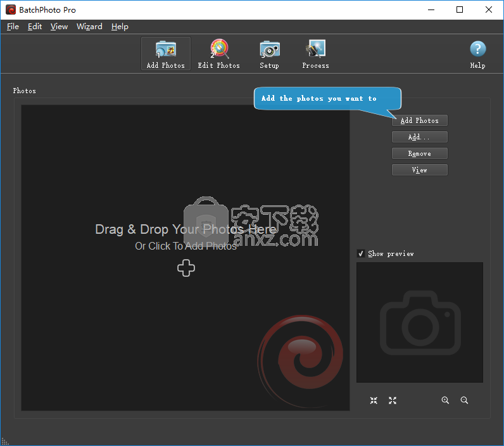Open the Add Photos step in toolbar

[165, 53]
